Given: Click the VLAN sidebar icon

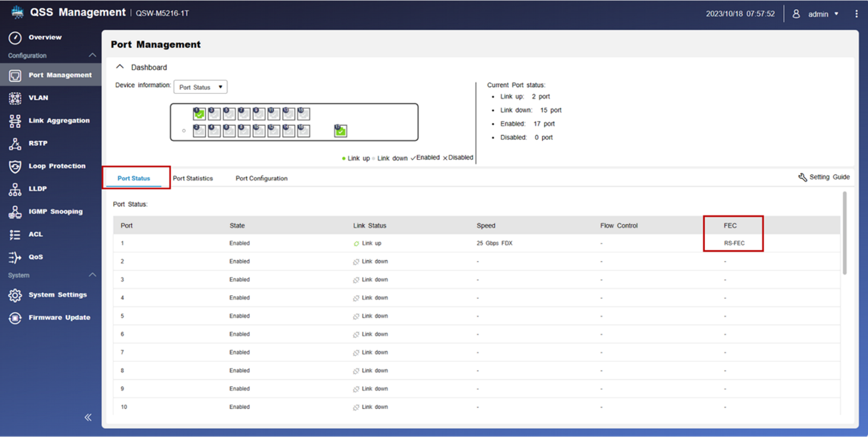Looking at the screenshot, I should click(15, 98).
